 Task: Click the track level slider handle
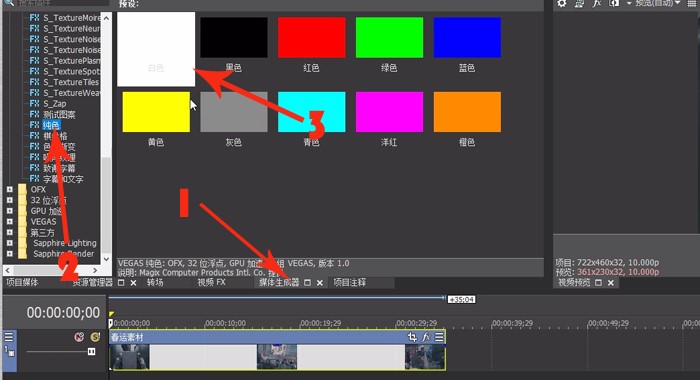pyautogui.click(x=91, y=352)
